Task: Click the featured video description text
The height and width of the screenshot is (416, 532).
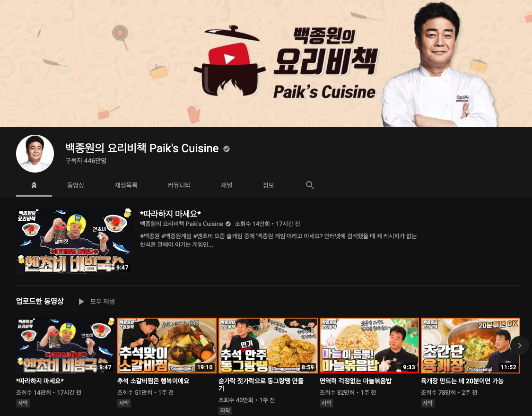Action: tap(278, 240)
